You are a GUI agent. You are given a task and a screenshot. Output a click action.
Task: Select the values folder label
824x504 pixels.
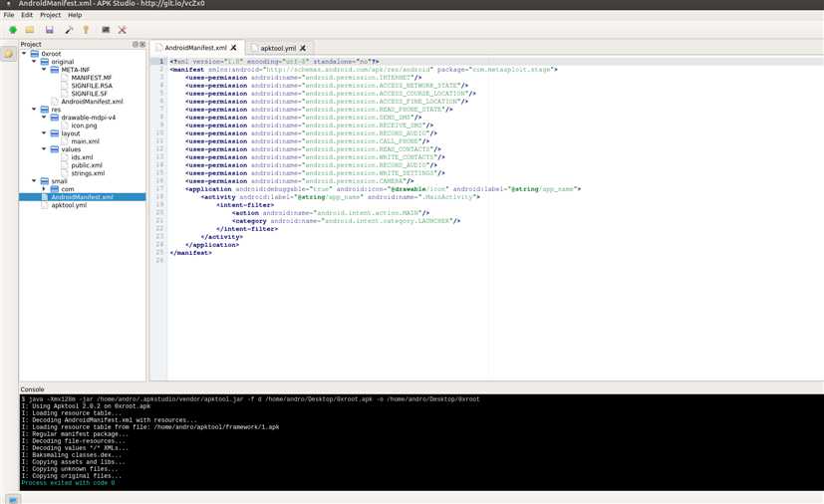71,149
